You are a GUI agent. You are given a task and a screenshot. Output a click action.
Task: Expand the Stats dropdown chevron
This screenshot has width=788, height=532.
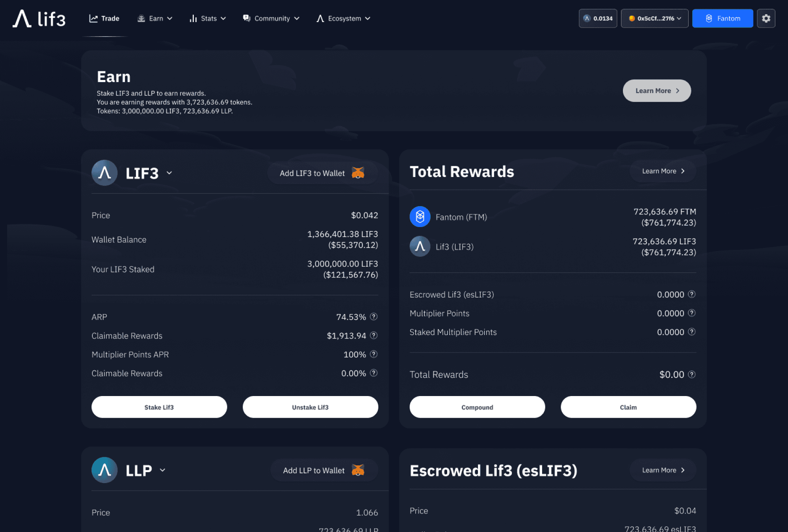tap(223, 19)
